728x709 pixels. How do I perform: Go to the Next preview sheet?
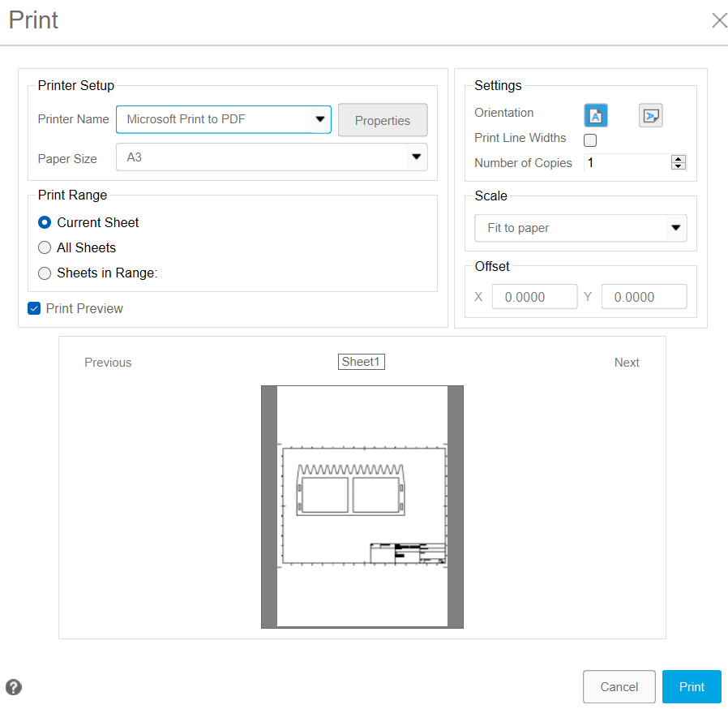627,363
